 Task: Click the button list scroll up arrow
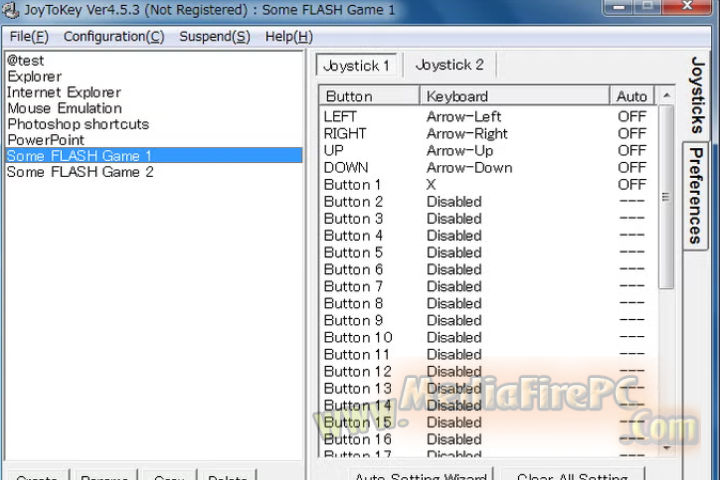coord(666,96)
